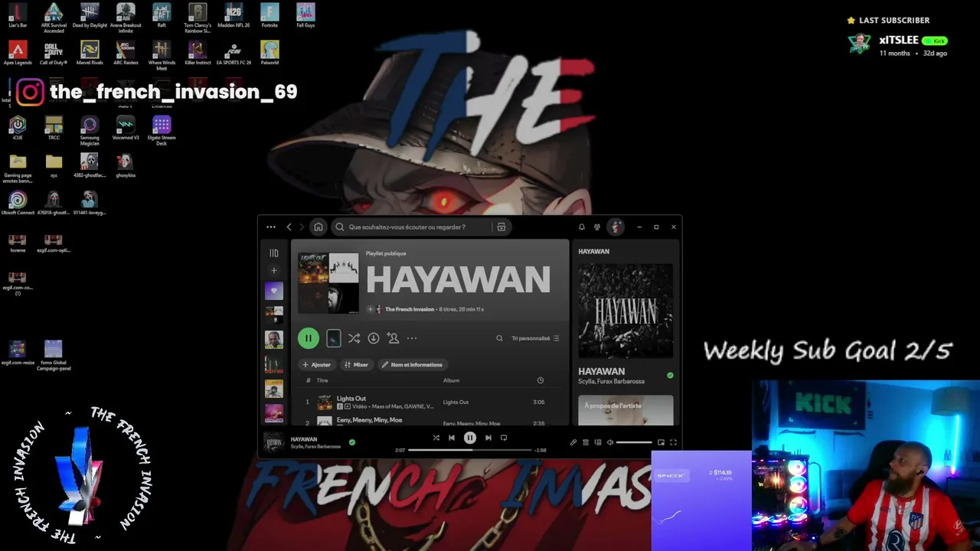Toggle playlist shuffle next to download icon
The image size is (980, 551).
tap(354, 338)
